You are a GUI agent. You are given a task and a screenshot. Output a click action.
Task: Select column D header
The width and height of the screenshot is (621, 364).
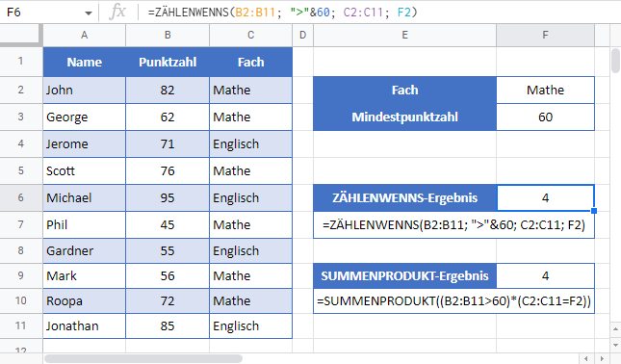(x=303, y=36)
